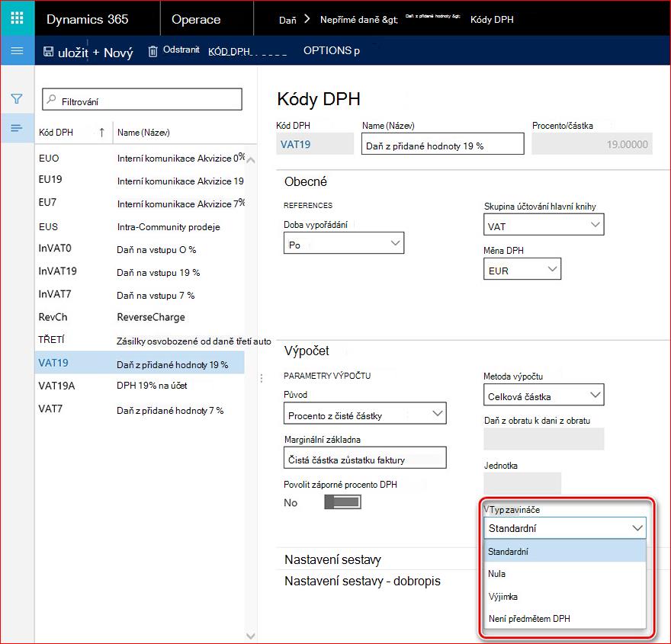Open the OPTIONS tab in action bar
Screen dimensions: 671x644
(331, 50)
